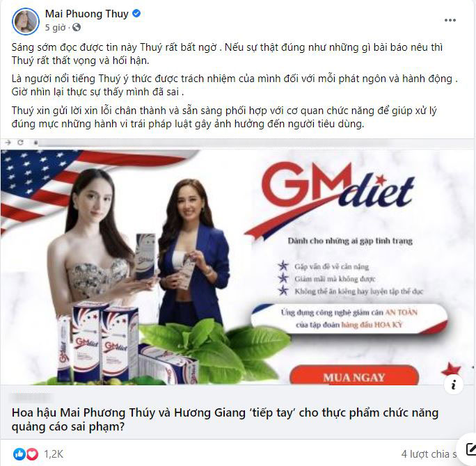
Task: Click the edit pencil icon at bottom right
Action: tap(470, 449)
